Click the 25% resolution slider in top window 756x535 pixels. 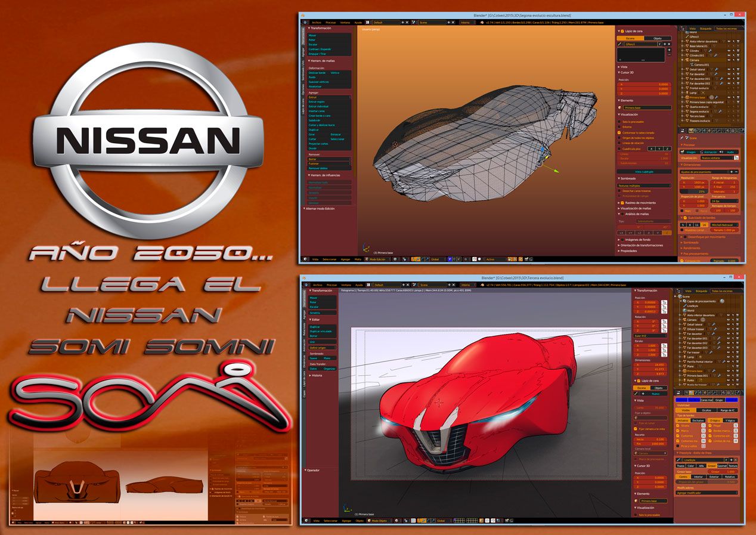(693, 191)
